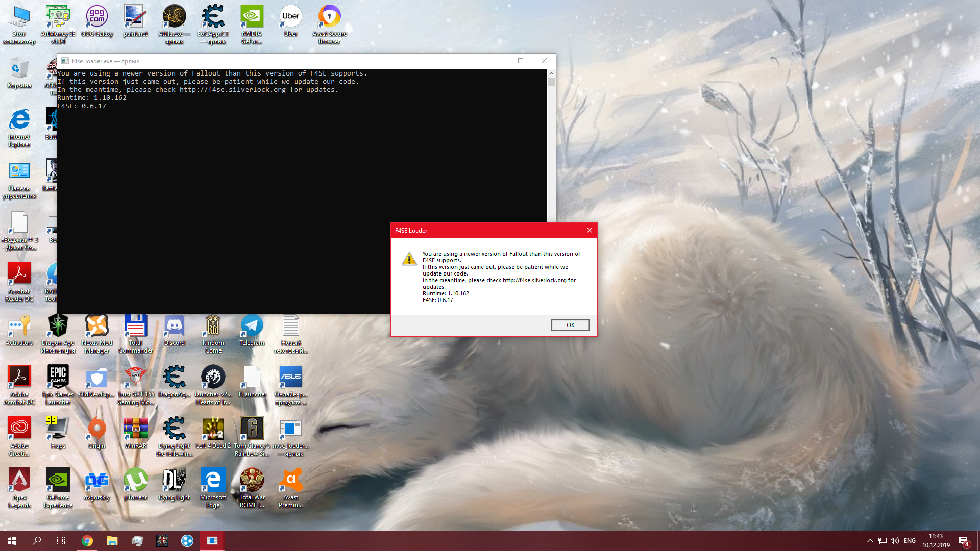
Task: Open the Epic Games Launcher icon
Action: coord(58,378)
